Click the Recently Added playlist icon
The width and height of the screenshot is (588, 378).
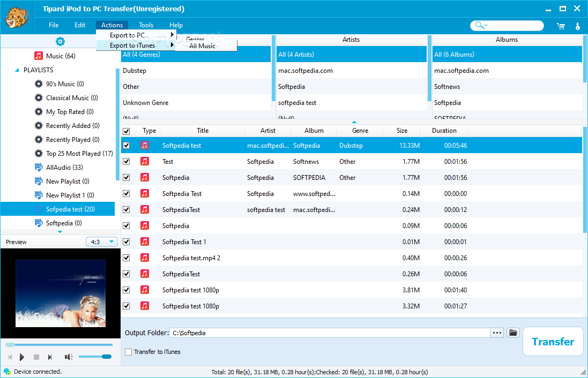click(38, 125)
